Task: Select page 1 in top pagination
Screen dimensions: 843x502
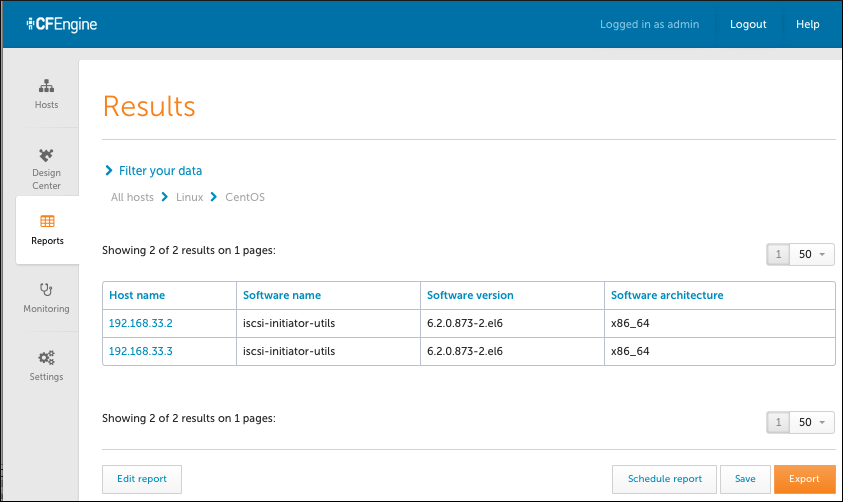Action: [x=778, y=254]
